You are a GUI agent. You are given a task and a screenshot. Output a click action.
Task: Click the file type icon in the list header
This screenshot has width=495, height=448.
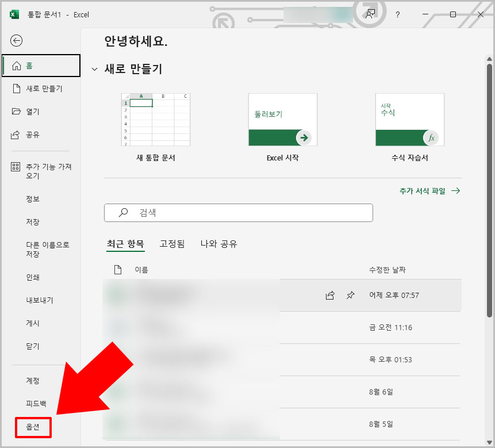click(118, 270)
